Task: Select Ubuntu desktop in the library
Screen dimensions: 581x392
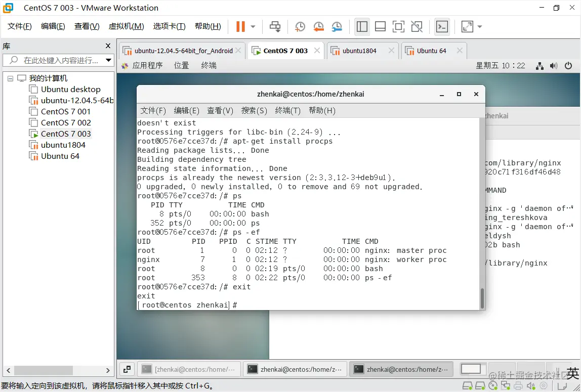Action: [x=65, y=89]
